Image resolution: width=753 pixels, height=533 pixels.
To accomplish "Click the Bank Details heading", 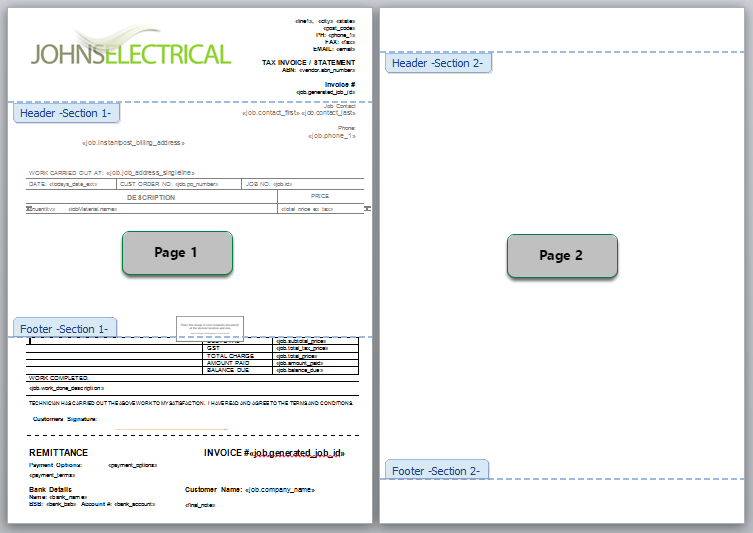I will click(x=50, y=489).
